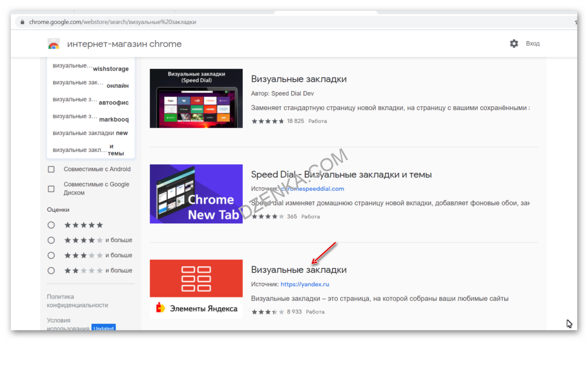Open the Speed Dial Dev extension thumbnail
588x368 pixels.
click(196, 98)
